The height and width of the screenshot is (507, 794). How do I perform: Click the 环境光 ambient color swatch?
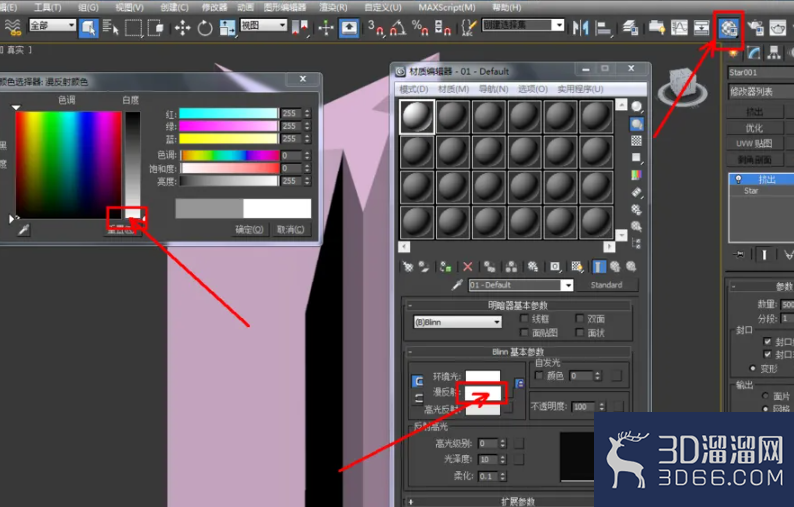click(x=483, y=376)
